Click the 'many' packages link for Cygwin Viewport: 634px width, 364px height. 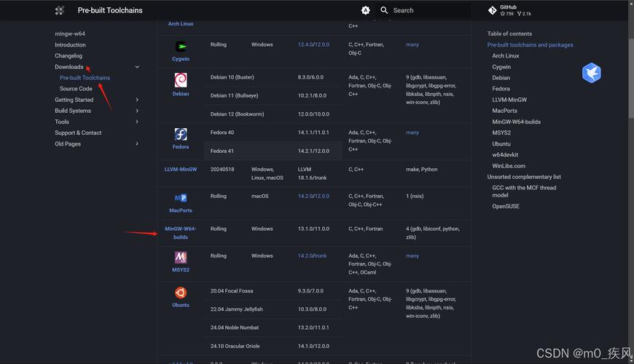pyautogui.click(x=412, y=45)
